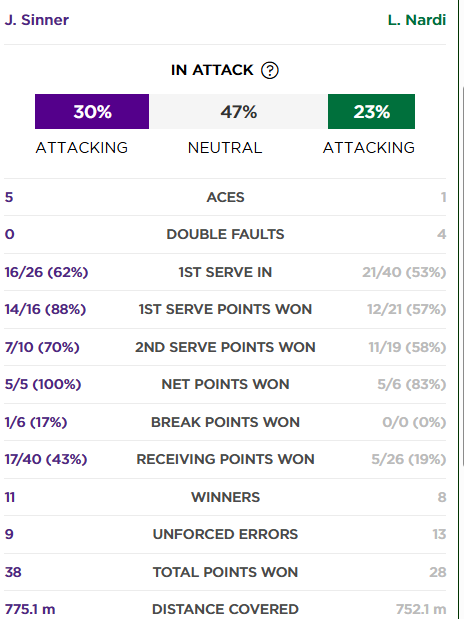
Task: Click the UNFORCED ERRORS label
Action: coord(225,534)
